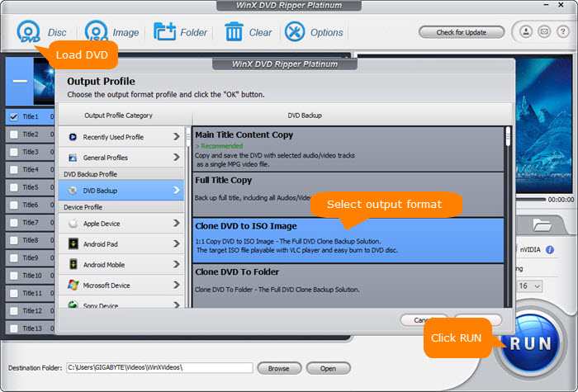Viewport: 578px width, 392px height.
Task: Uncheck the Title1 checkbox
Action: [12, 116]
